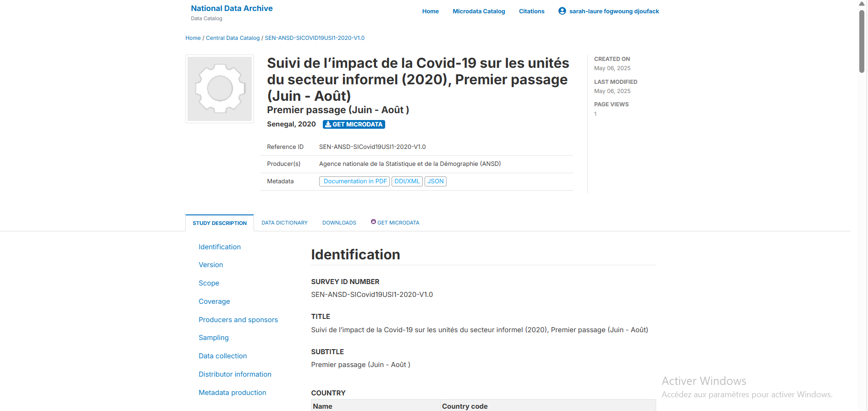Image resolution: width=868 pixels, height=411 pixels.
Task: Open Documentation in PDF
Action: pos(354,181)
